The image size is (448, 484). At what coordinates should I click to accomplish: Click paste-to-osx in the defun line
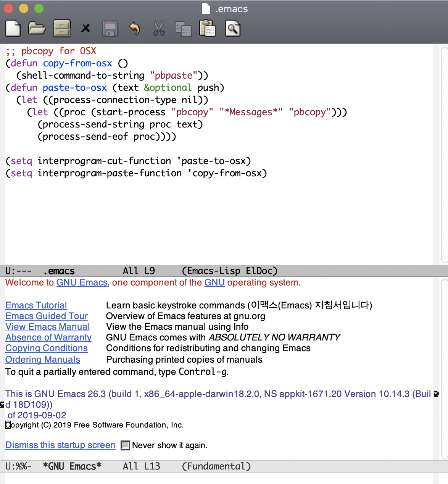(75, 88)
